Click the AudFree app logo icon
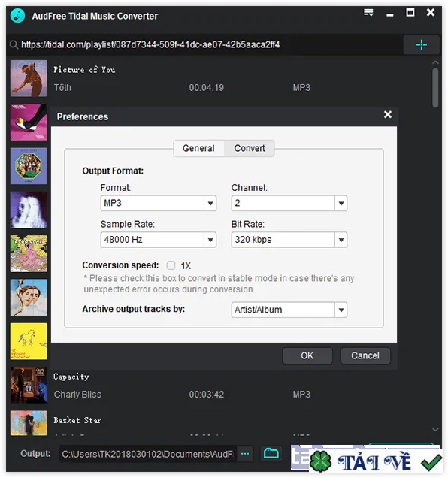 pyautogui.click(x=18, y=16)
